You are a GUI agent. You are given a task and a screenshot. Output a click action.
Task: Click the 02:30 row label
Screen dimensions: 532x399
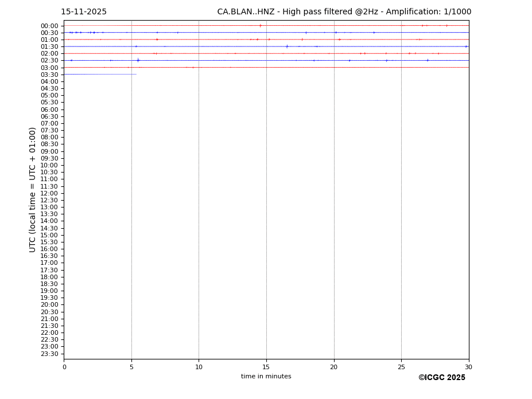point(49,61)
